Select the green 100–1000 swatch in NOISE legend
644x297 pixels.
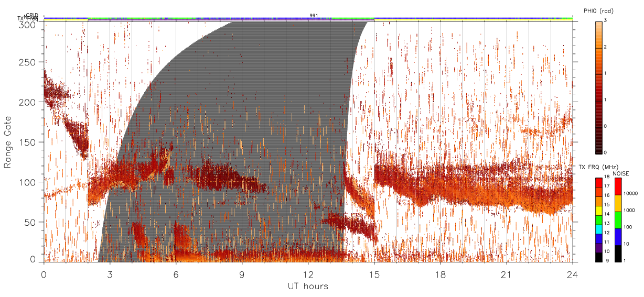(618, 220)
